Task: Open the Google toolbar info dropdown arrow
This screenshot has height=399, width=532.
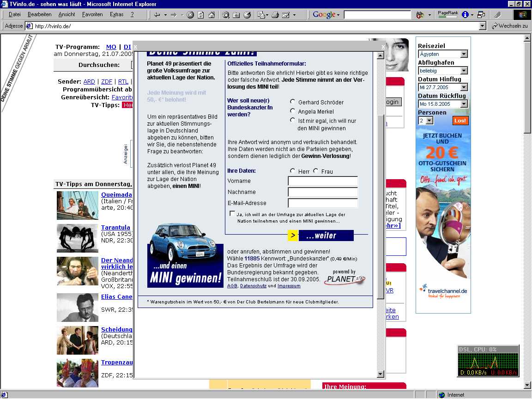Action: click(472, 15)
